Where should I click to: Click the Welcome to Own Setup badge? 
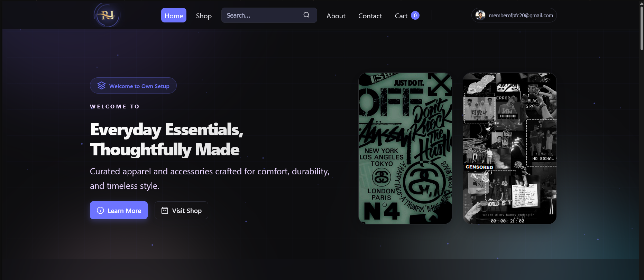click(133, 86)
